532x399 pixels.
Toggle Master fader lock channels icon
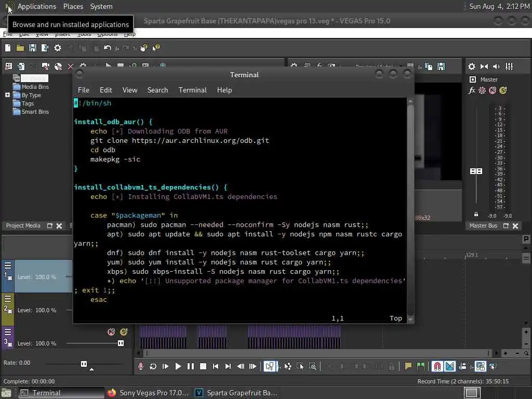476,215
